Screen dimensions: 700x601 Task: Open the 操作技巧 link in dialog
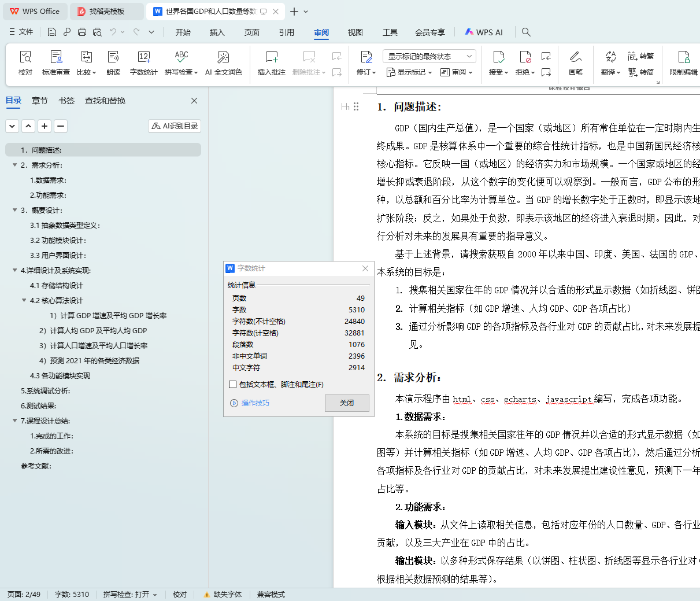click(x=255, y=403)
